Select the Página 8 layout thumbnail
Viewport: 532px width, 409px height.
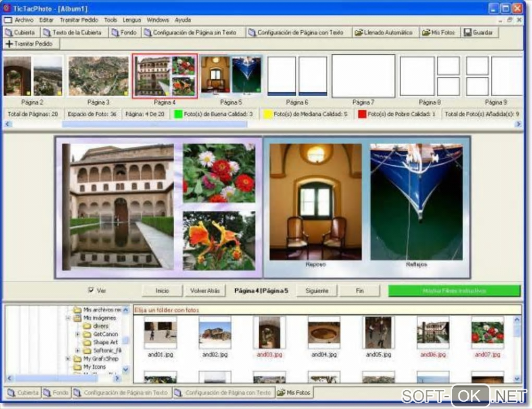tap(430, 76)
